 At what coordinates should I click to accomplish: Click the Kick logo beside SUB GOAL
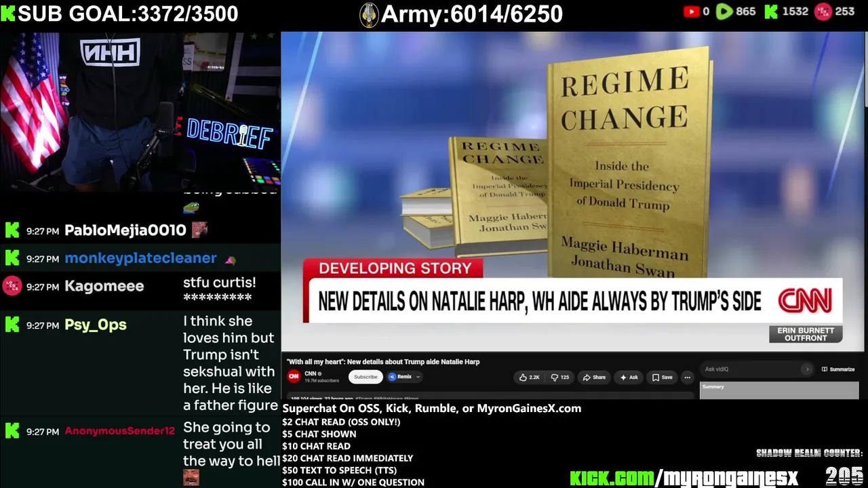[8, 14]
